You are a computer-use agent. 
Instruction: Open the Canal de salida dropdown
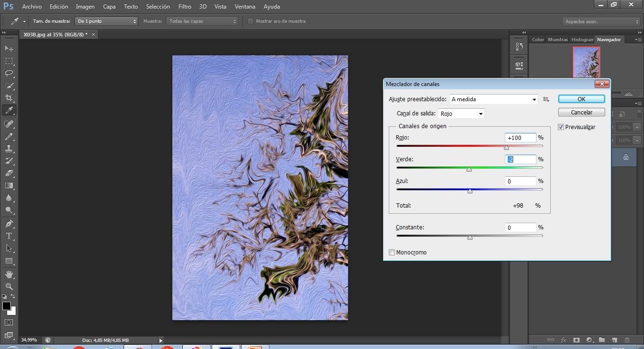pos(461,113)
